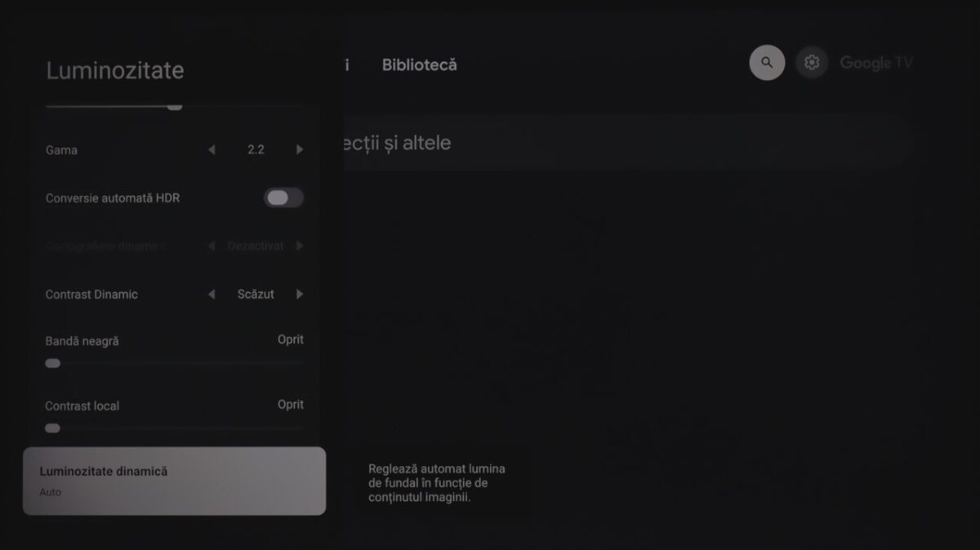Switch to the Bibliotecă tab
980x550 pixels.
(420, 64)
